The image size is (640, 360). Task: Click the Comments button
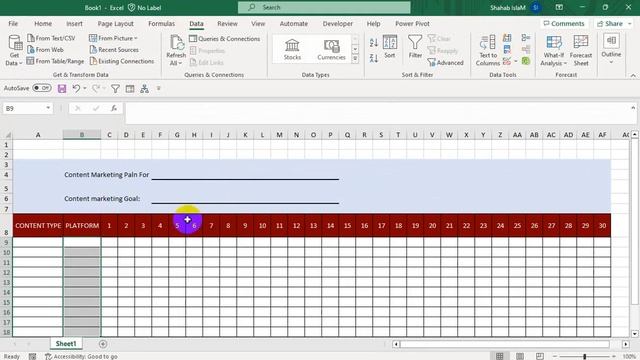(x=564, y=24)
